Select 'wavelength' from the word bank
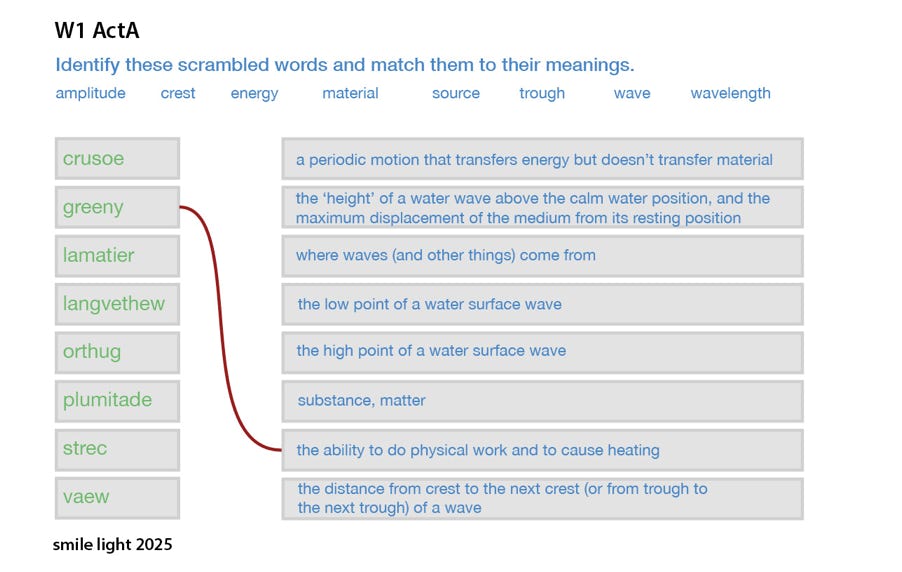 pyautogui.click(x=731, y=93)
